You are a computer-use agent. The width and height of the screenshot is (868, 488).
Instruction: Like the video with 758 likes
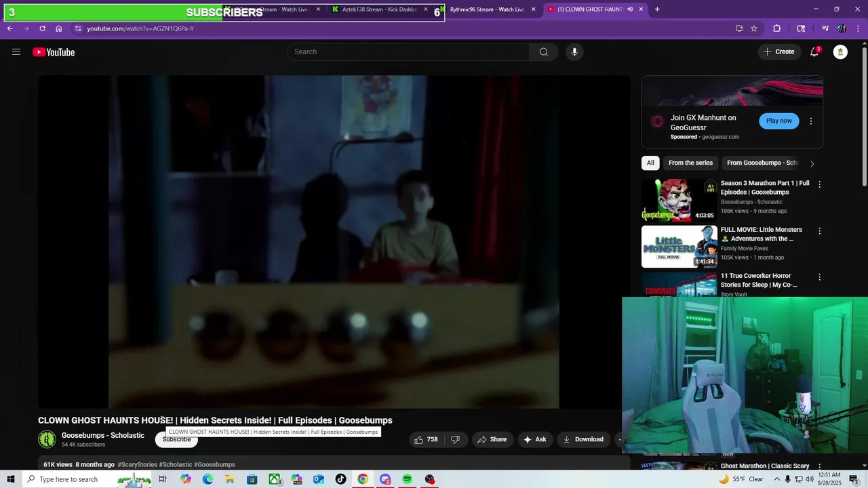tap(425, 439)
